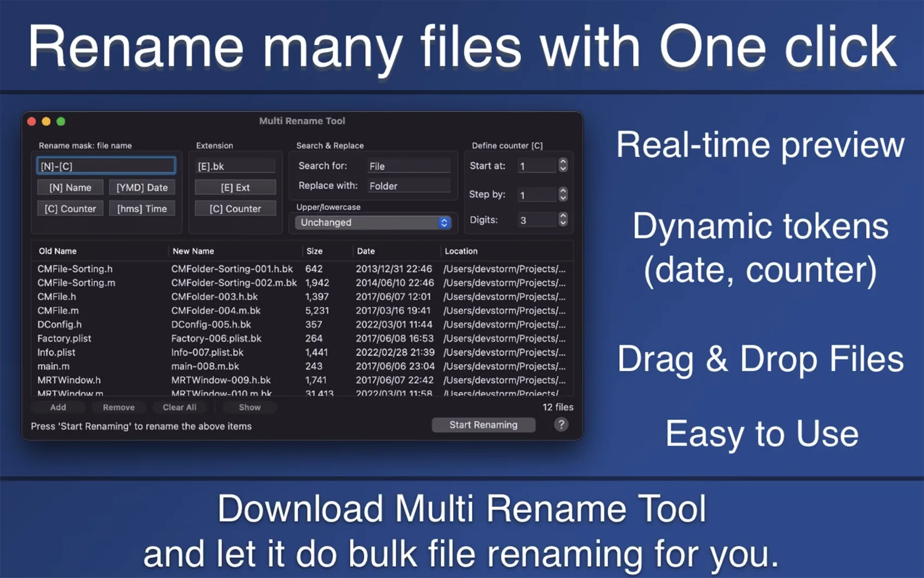Open the Upper/lowercase Unchanged dropdown
The image size is (924, 578).
coord(373,222)
